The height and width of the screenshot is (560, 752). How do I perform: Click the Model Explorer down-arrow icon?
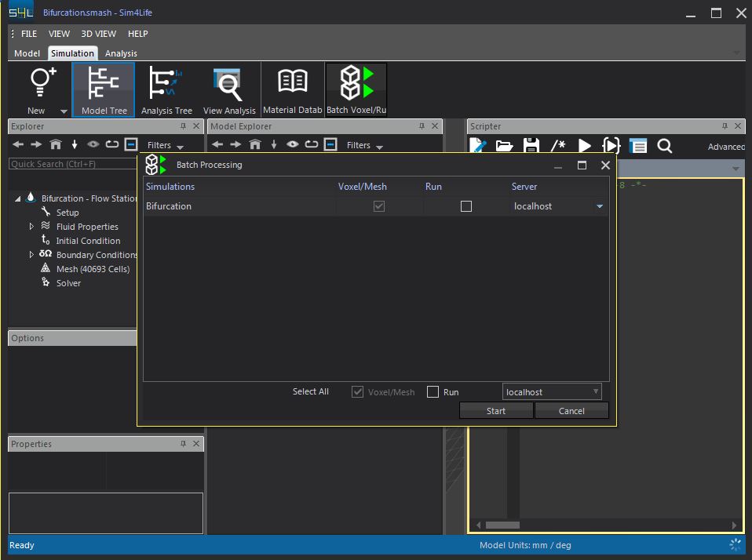coord(274,144)
